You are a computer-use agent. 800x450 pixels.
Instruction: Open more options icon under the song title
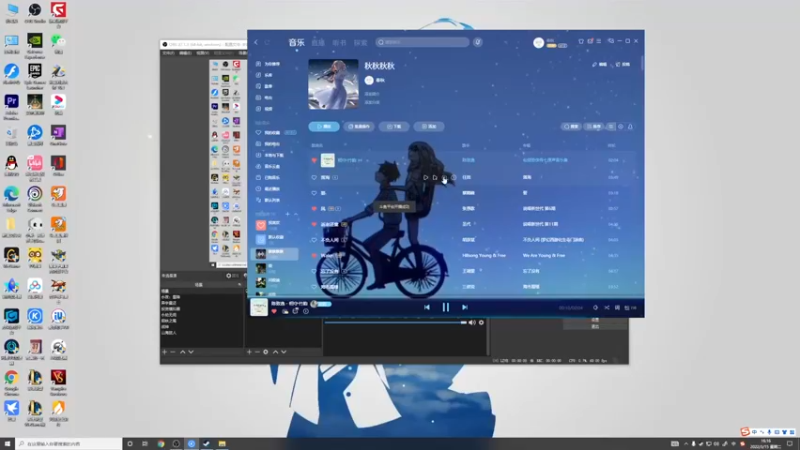point(306,311)
